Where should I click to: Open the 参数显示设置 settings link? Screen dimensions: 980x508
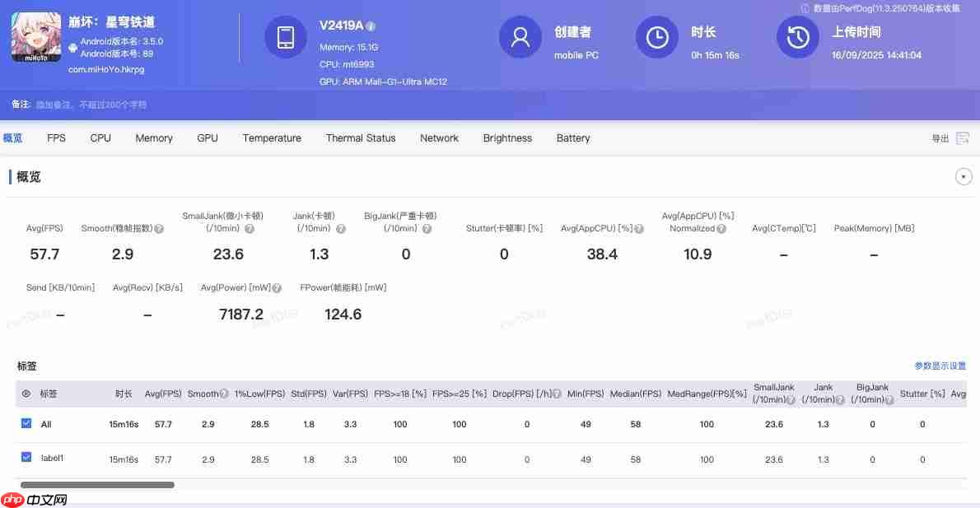click(940, 366)
